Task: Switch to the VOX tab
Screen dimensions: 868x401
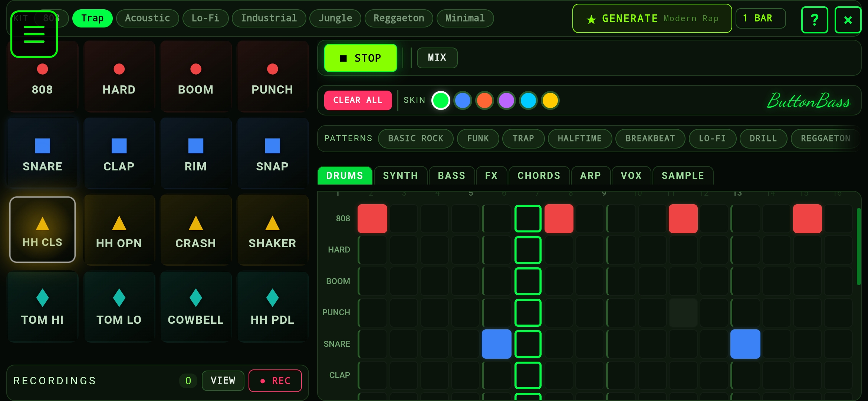Action: [631, 176]
